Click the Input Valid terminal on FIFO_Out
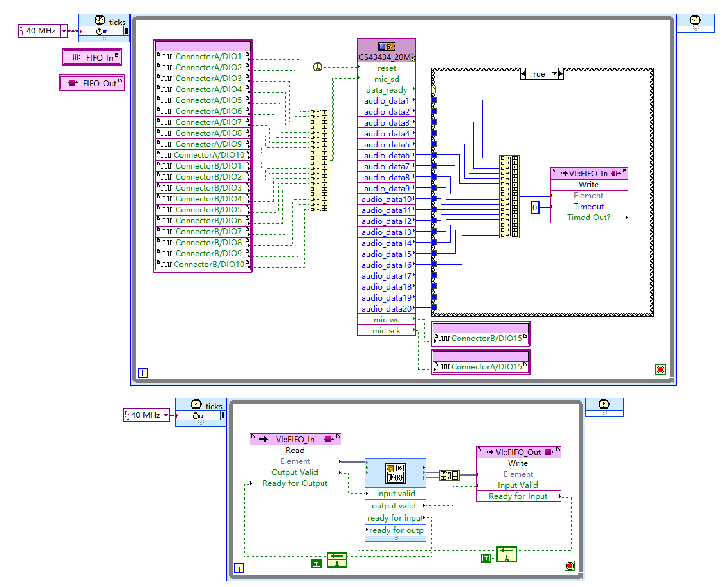 pyautogui.click(x=518, y=485)
